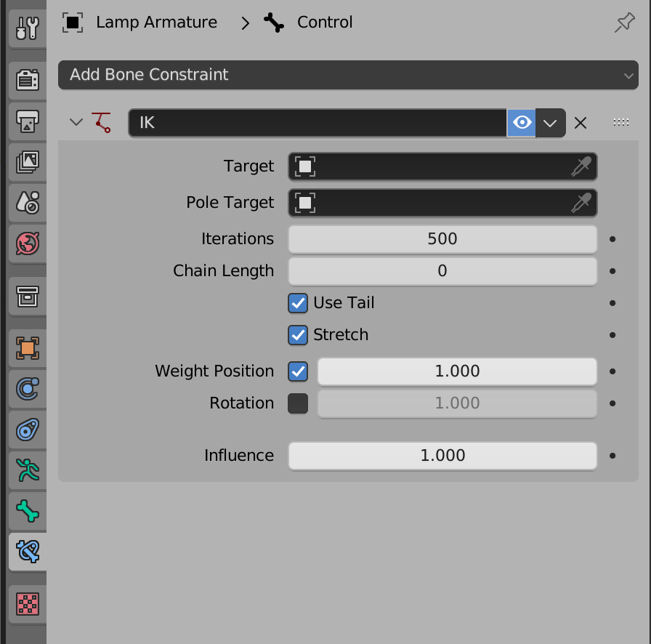Pin the properties editor context
Viewport: 651px width, 644px height.
[x=624, y=23]
